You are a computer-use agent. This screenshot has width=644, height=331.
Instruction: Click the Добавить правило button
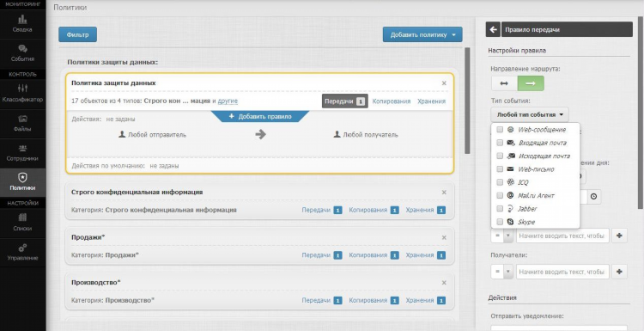[x=260, y=116]
